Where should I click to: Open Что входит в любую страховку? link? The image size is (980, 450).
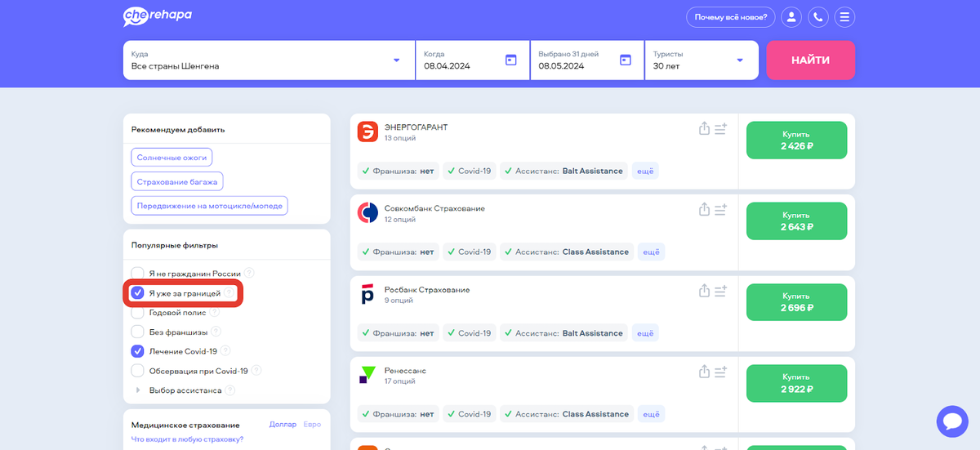coord(188,439)
